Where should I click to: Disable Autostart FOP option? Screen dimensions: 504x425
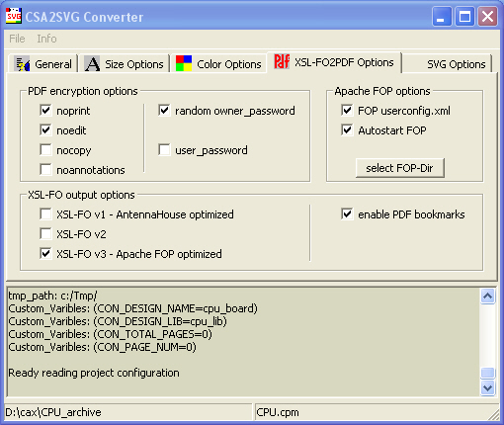(x=347, y=129)
